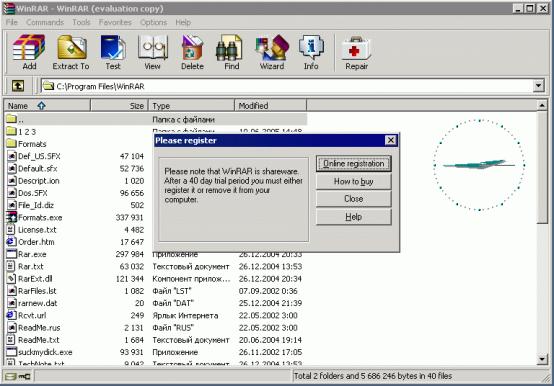Click the Add toolbar icon
Screen dimensions: 554x386
tap(29, 52)
